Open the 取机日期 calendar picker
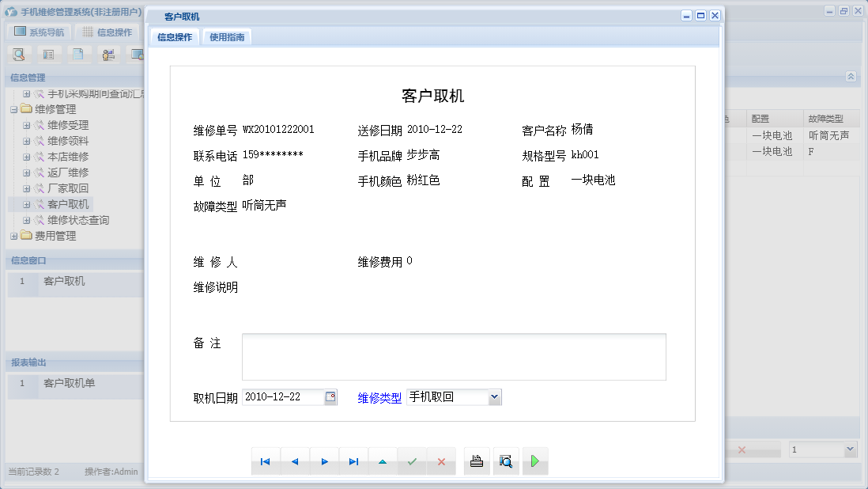 (331, 396)
